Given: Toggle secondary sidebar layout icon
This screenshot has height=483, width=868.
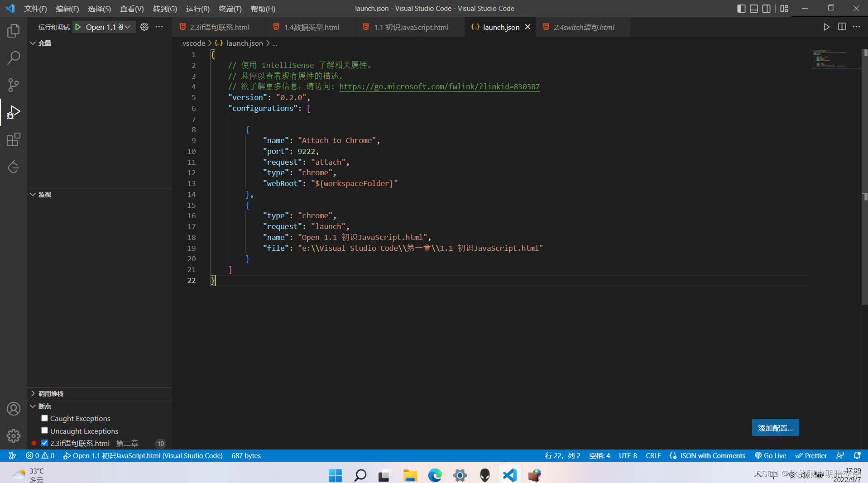Looking at the screenshot, I should [766, 9].
